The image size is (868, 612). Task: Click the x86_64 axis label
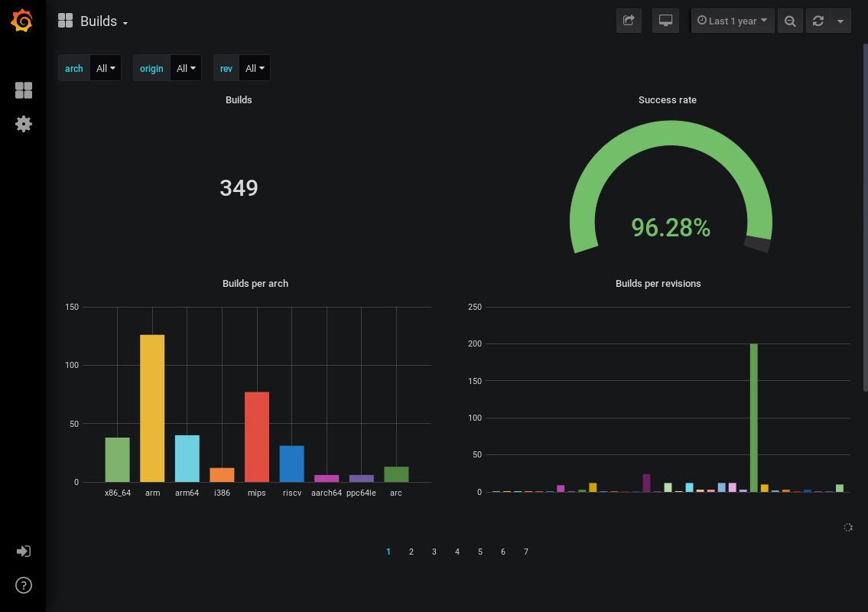point(118,493)
